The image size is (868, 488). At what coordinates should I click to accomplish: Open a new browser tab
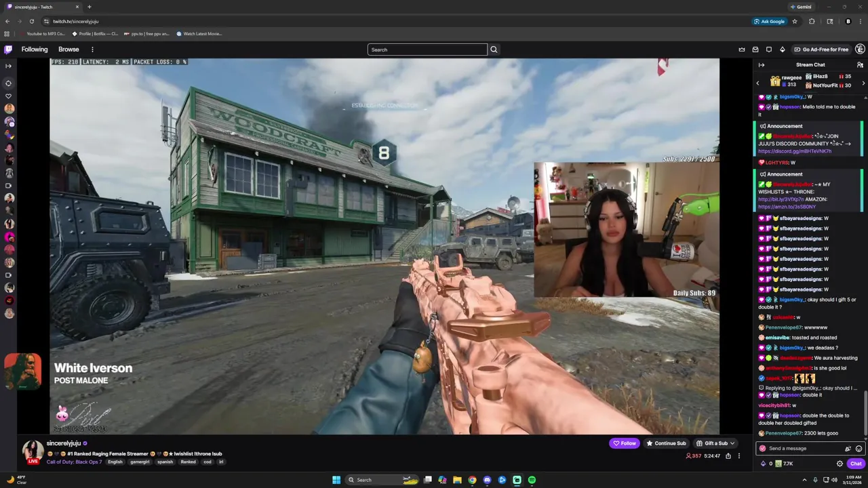(x=89, y=7)
